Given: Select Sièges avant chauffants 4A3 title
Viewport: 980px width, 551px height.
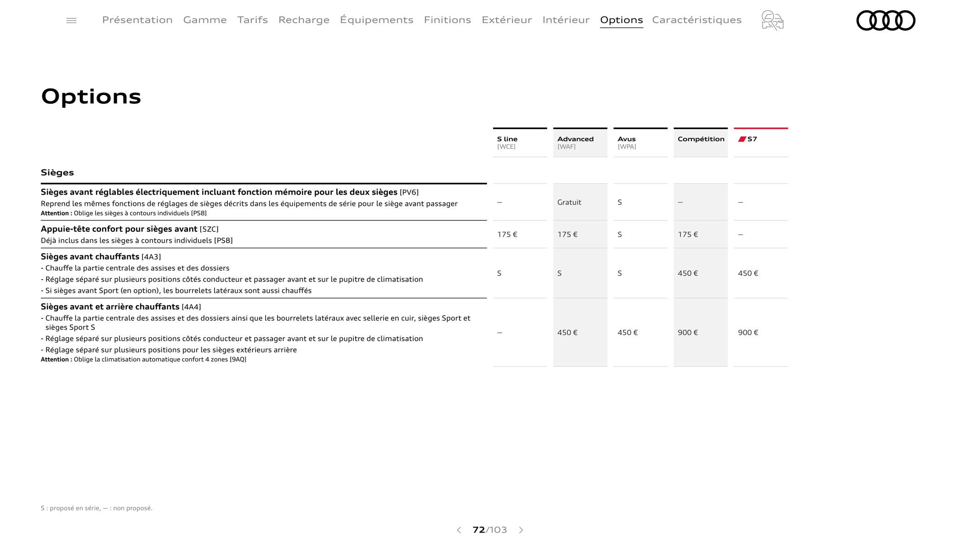Looking at the screenshot, I should [101, 257].
